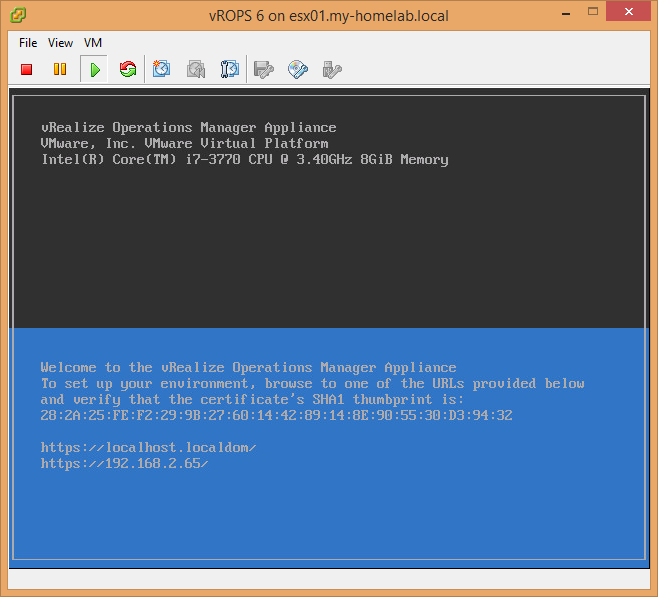Open the Snapshot Manager

[230, 69]
